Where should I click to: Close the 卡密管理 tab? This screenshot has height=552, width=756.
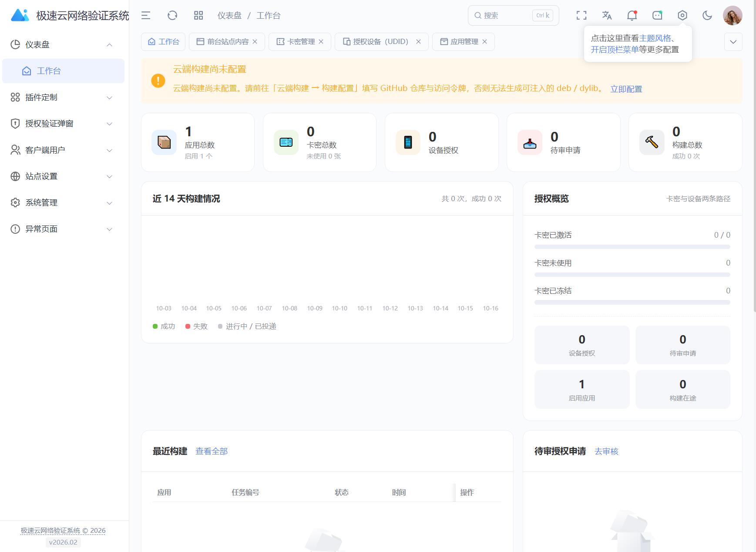[321, 42]
